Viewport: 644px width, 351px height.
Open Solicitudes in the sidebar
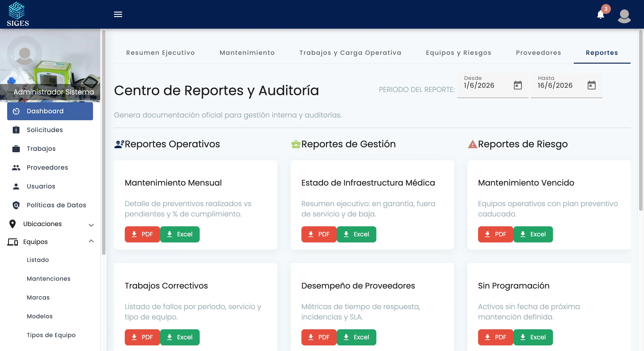click(50, 130)
